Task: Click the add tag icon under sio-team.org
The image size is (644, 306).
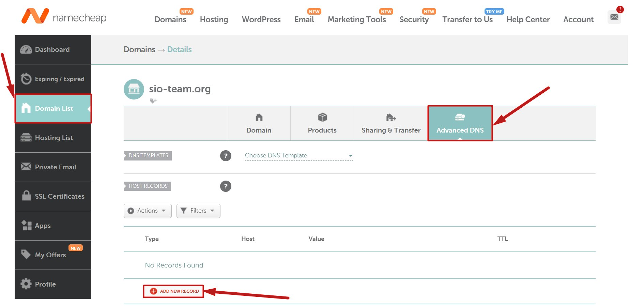Action: click(x=153, y=101)
